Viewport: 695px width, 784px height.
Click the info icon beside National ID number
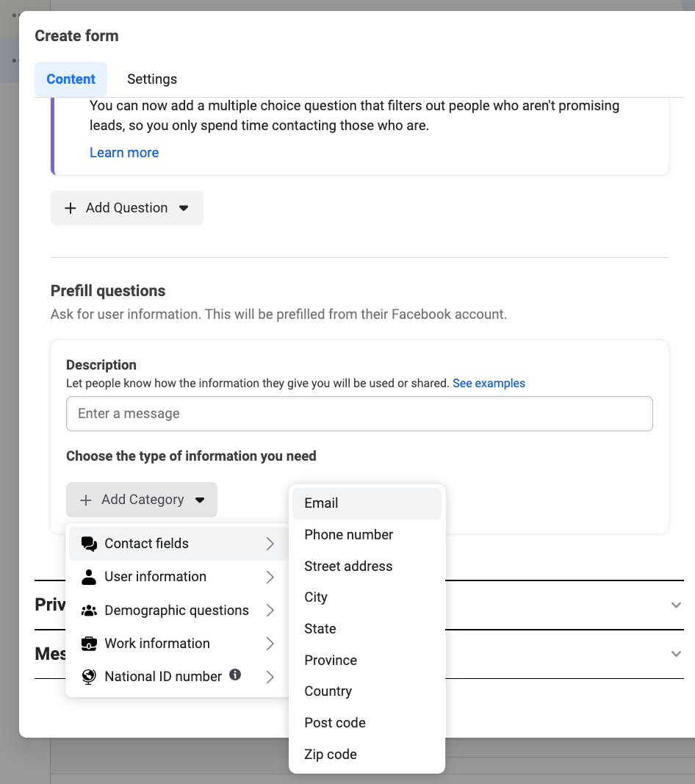pos(235,675)
